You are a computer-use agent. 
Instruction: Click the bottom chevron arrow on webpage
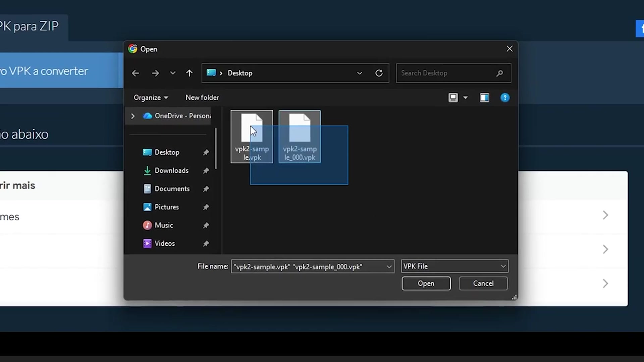coord(605,284)
